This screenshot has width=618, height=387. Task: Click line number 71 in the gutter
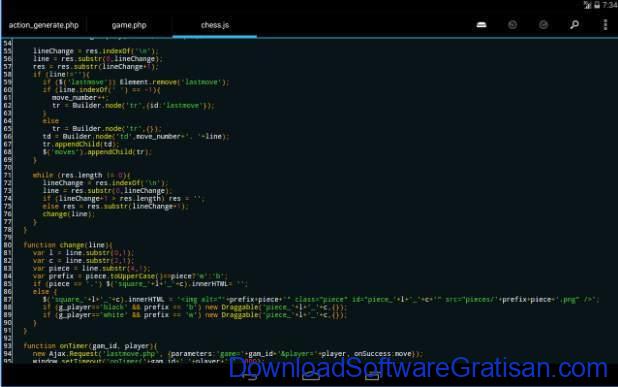(7, 175)
